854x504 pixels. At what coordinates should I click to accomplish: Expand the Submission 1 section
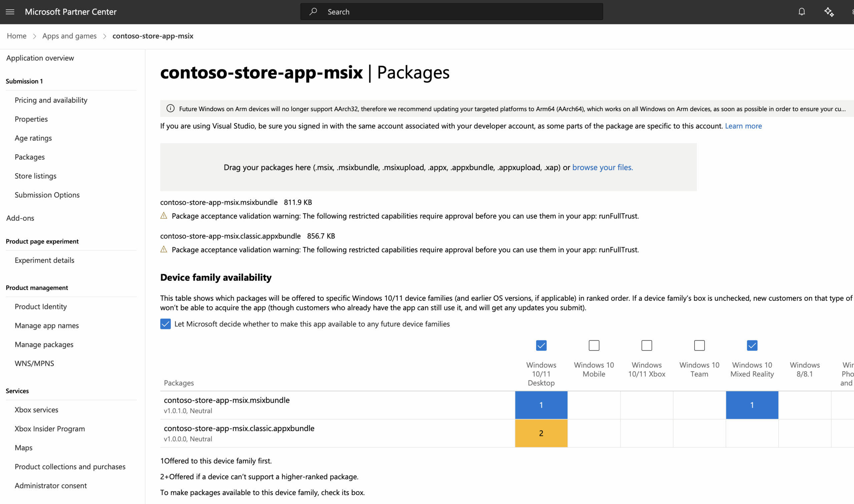pos(24,81)
